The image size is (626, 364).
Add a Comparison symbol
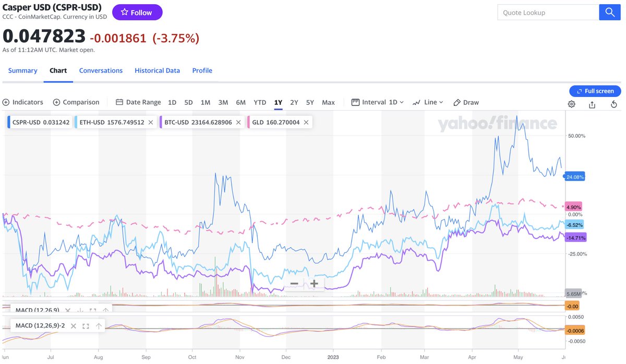pyautogui.click(x=76, y=102)
